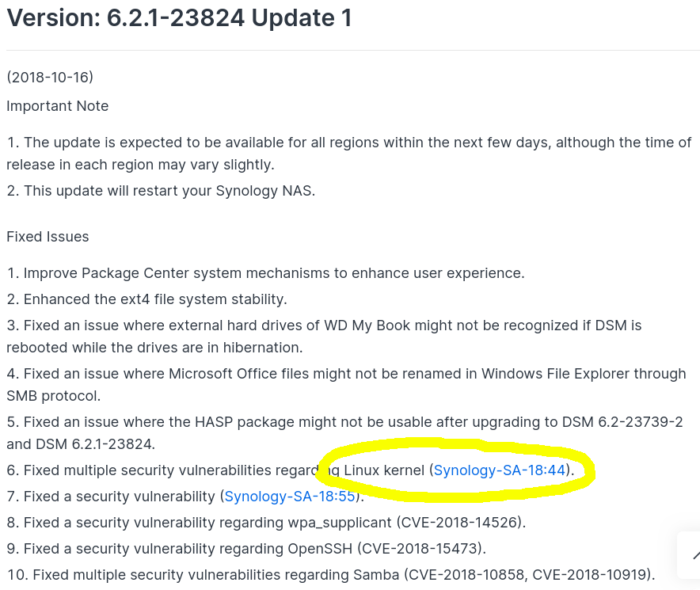Click the release date 2018-10-16
The height and width of the screenshot is (590, 700).
pos(50,78)
